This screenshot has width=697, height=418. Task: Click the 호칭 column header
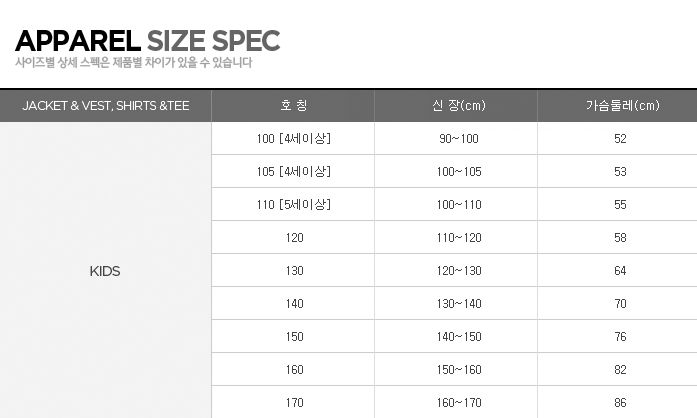[293, 106]
